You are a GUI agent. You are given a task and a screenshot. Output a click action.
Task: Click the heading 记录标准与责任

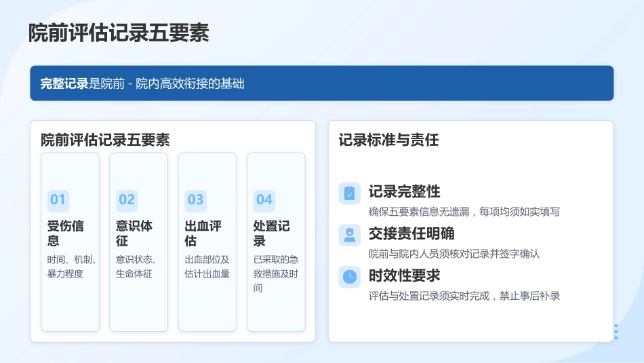pyautogui.click(x=388, y=140)
